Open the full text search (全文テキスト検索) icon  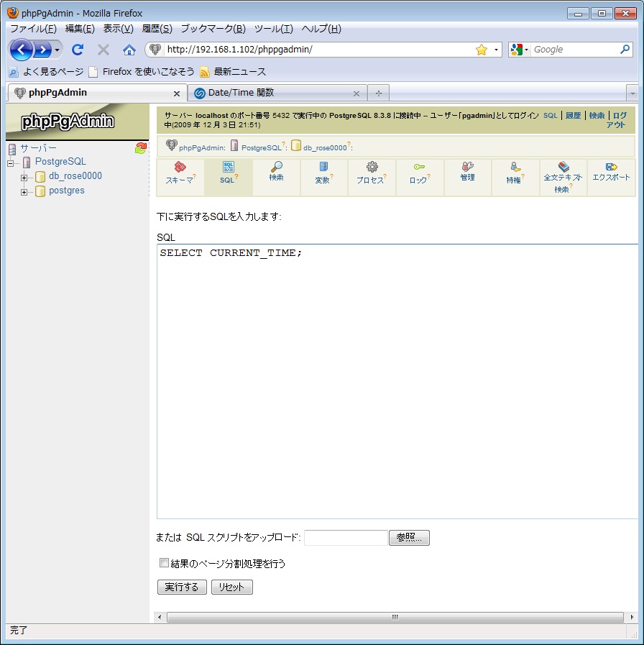[x=563, y=167]
